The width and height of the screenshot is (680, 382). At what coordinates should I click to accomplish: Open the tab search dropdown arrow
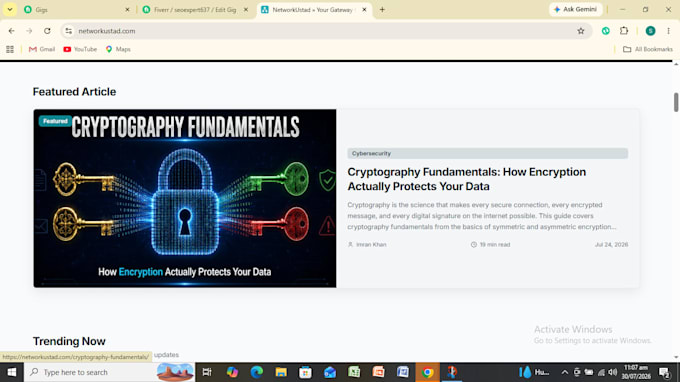click(x=10, y=10)
